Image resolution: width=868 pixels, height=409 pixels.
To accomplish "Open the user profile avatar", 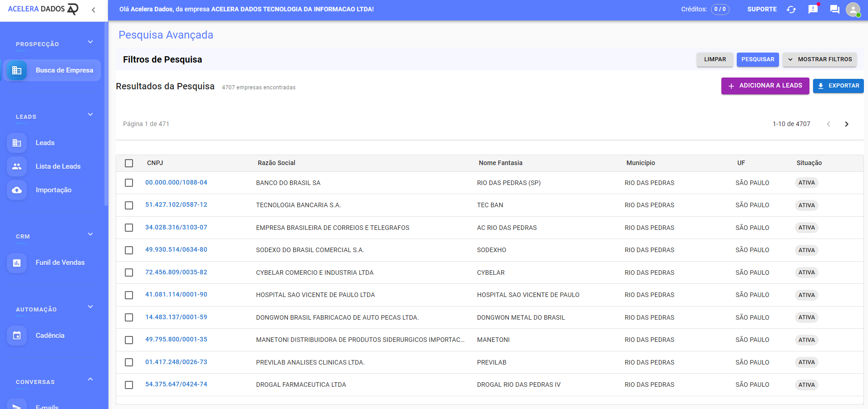I will click(x=853, y=10).
